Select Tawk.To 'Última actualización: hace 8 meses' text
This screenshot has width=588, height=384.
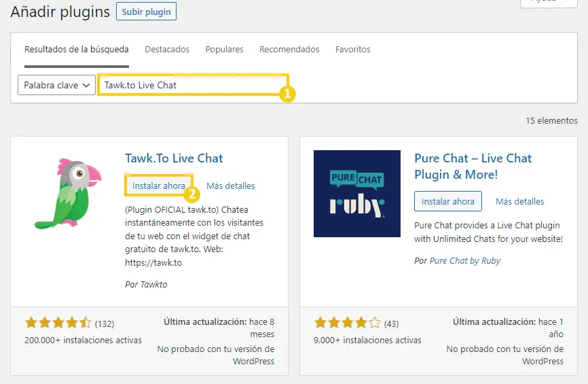pyautogui.click(x=219, y=328)
